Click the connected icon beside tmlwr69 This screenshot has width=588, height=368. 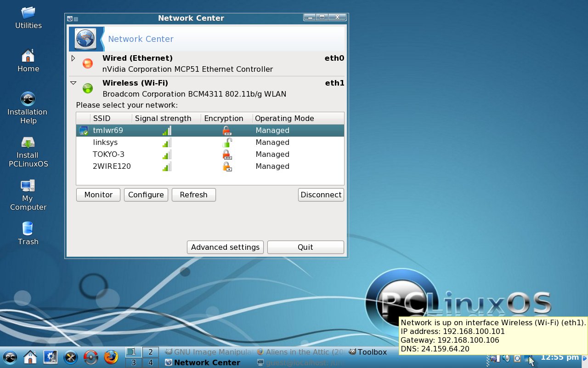[84, 131]
